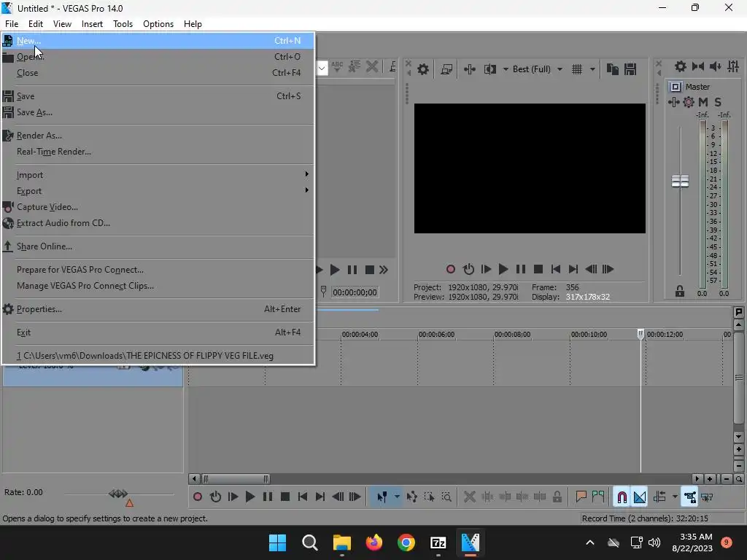Viewport: 747px width, 560px height.
Task: Solo the Master bus
Action: coord(718,102)
